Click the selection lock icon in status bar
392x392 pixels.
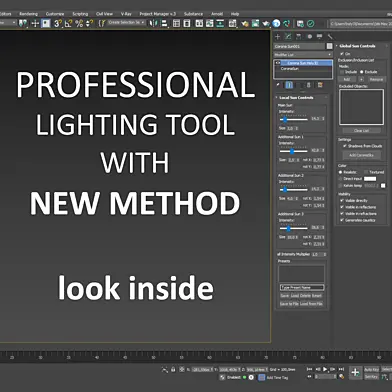point(173,369)
